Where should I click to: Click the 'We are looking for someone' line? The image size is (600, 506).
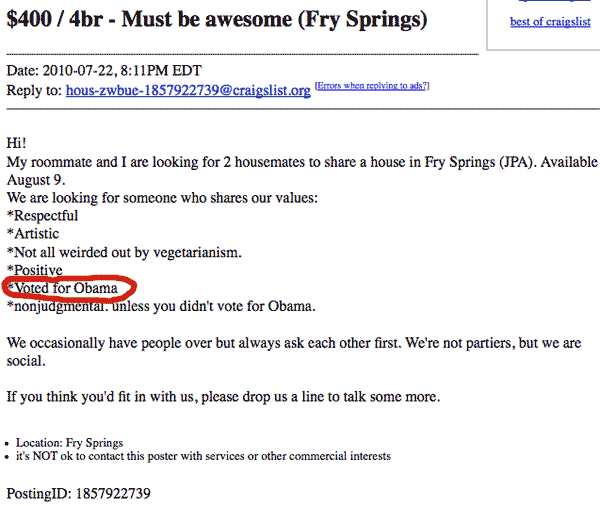coord(162,198)
